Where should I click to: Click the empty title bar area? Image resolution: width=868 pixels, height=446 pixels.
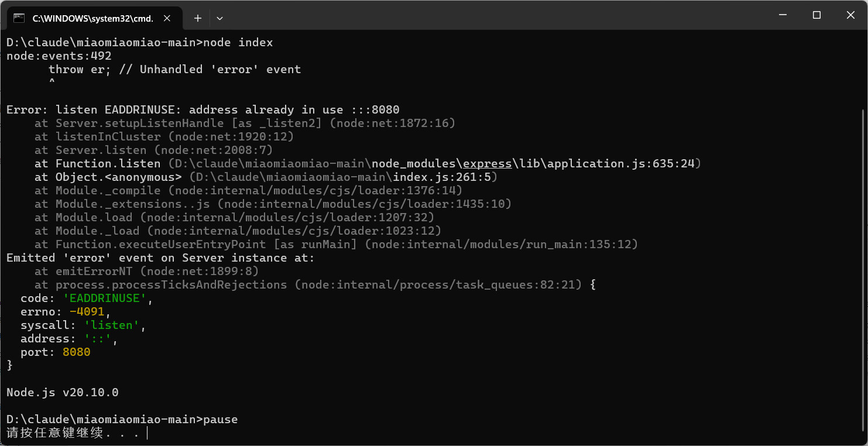468,15
